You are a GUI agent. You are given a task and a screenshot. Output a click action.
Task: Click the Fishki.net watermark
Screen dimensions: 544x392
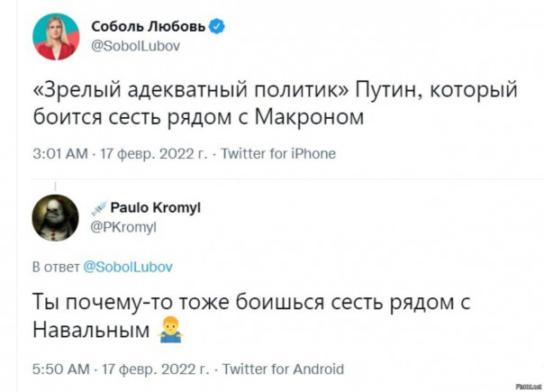coord(525,385)
